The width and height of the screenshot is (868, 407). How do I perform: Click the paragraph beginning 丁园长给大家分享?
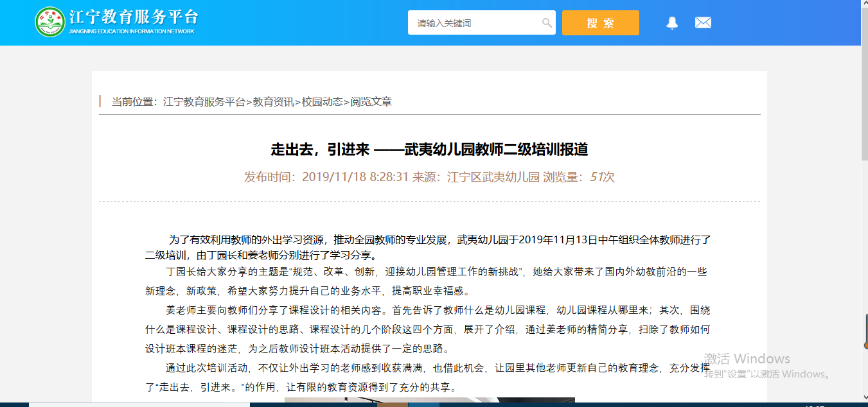(x=427, y=281)
